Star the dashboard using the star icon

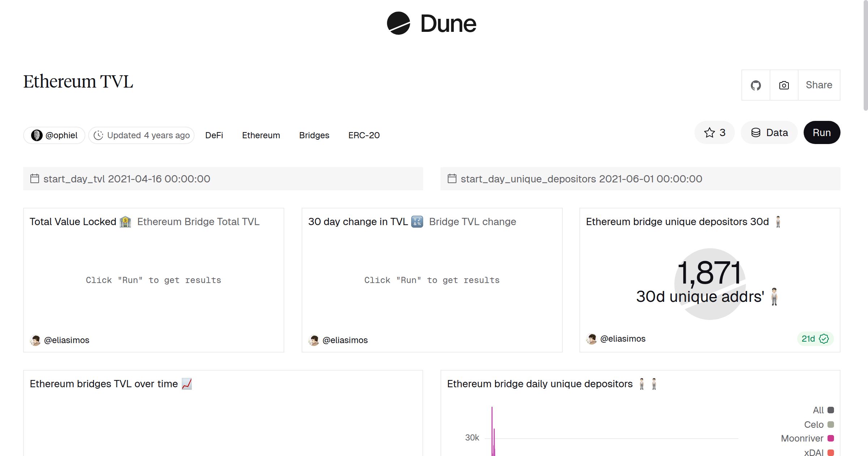click(x=710, y=132)
